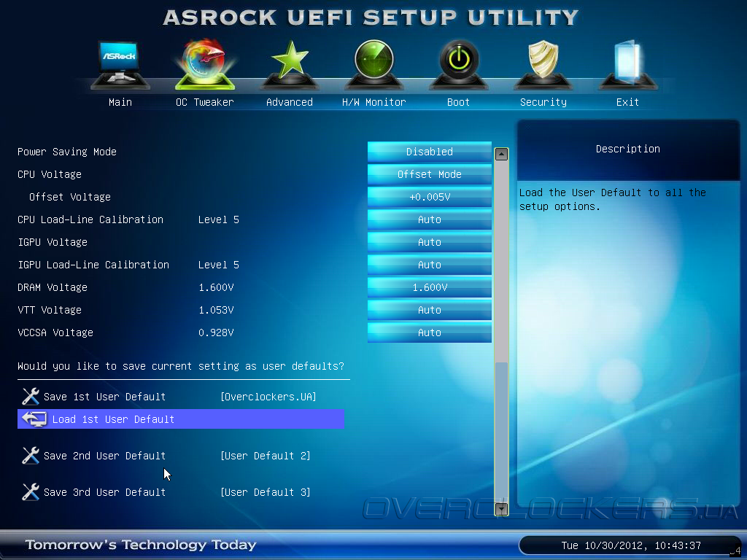Switch to the Main tab label
747x560 pixels.
(120, 102)
